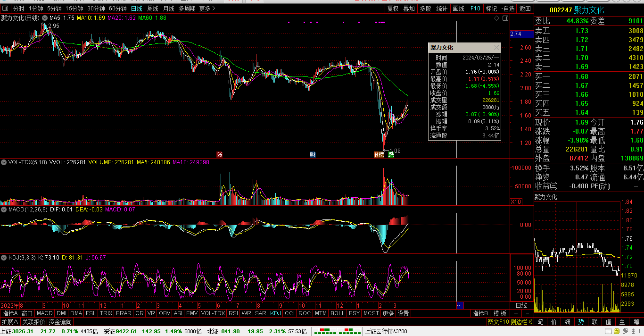Image resolution: width=644 pixels, height=336 pixels.
Task: Select the RSI indicator tab
Action: pos(233,313)
